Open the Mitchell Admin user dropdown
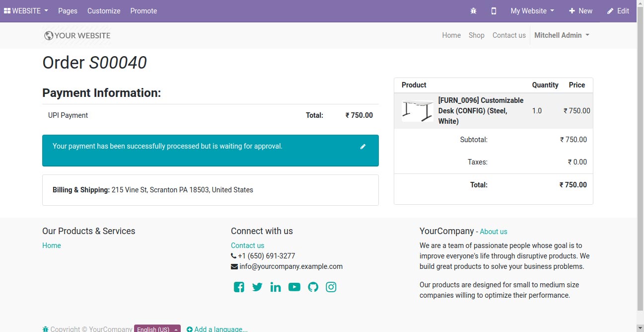The image size is (644, 332). coord(562,35)
